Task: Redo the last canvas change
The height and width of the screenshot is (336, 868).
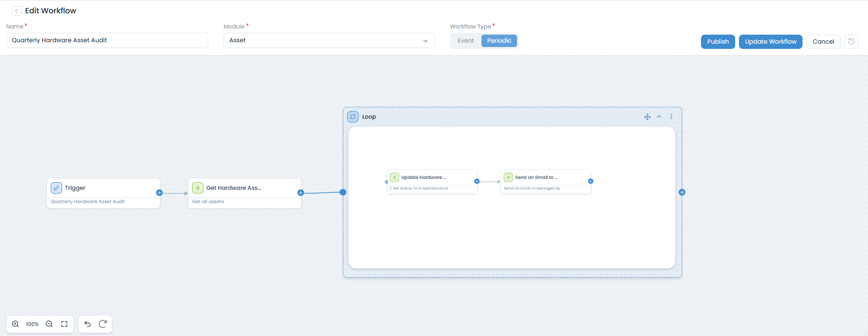Action: (102, 324)
